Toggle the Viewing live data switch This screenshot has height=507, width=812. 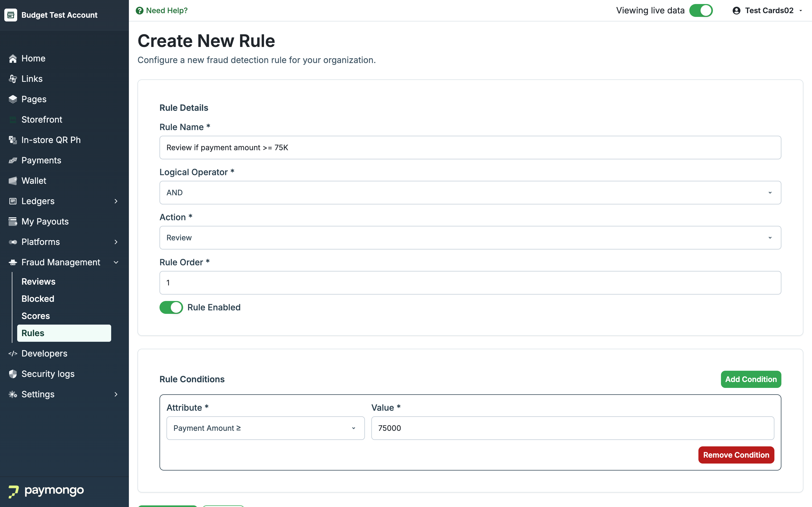click(x=701, y=11)
